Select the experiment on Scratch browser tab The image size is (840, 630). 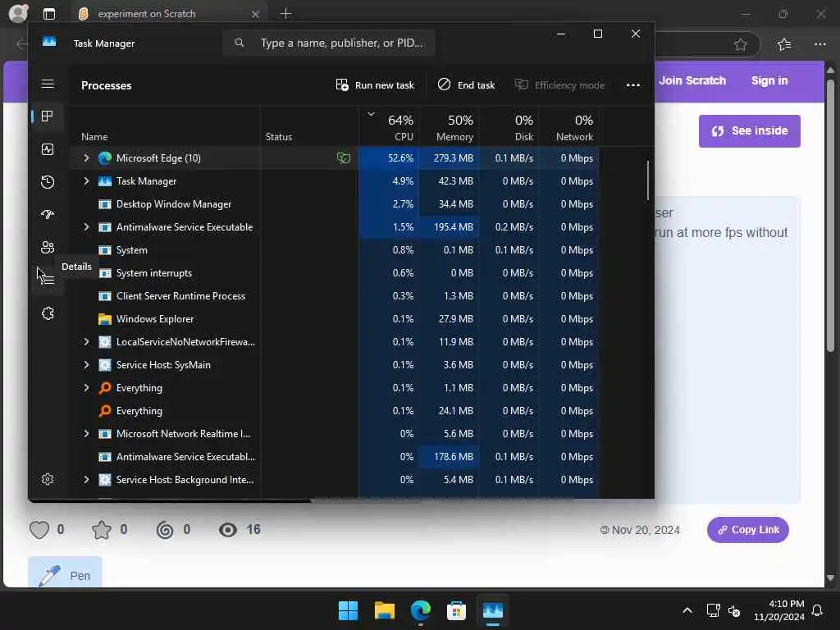[x=169, y=14]
